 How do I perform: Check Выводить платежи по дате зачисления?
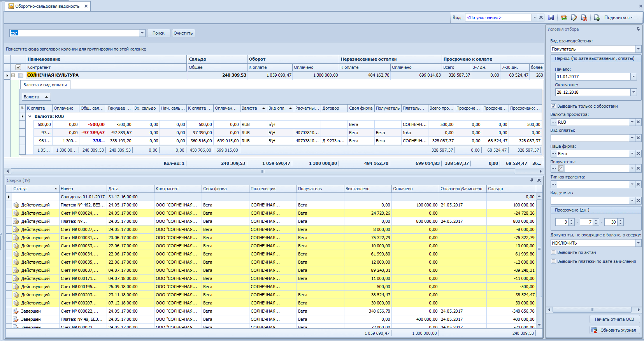(x=553, y=261)
